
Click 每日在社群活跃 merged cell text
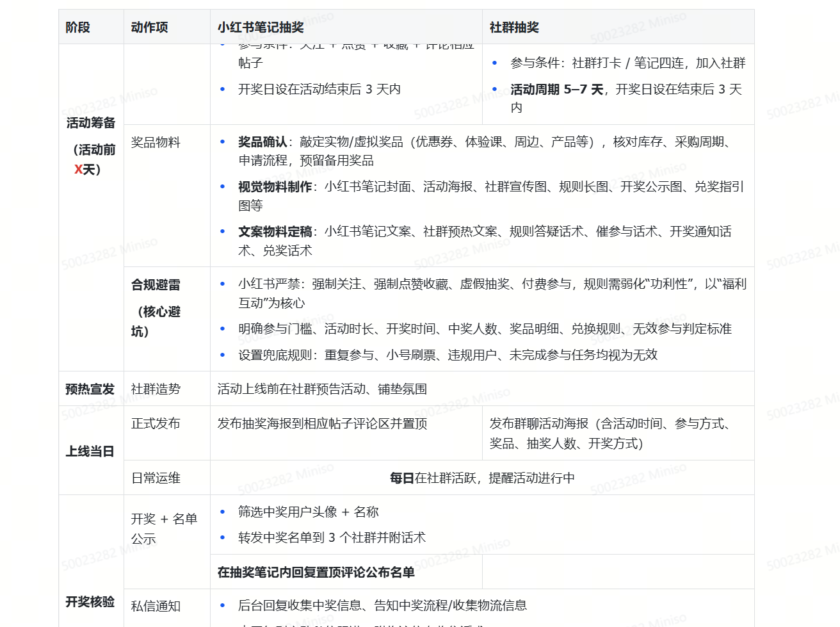click(482, 478)
